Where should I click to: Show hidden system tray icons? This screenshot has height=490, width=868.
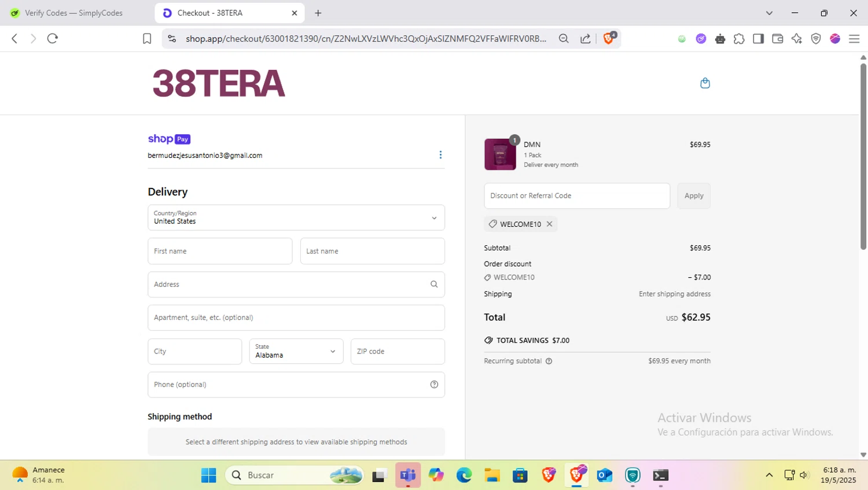pos(769,476)
